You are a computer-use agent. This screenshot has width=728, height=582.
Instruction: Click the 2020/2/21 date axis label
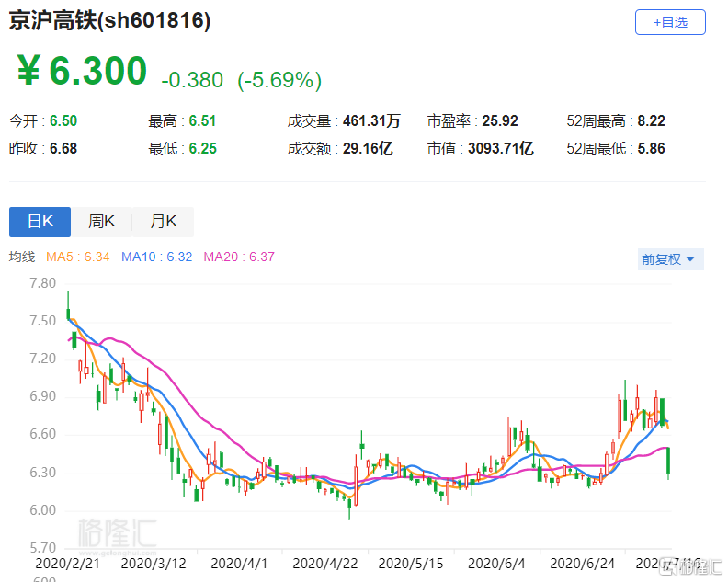coord(66,561)
